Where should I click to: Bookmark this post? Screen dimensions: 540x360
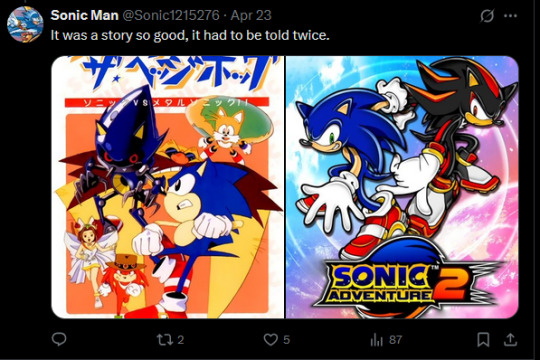[x=483, y=340]
